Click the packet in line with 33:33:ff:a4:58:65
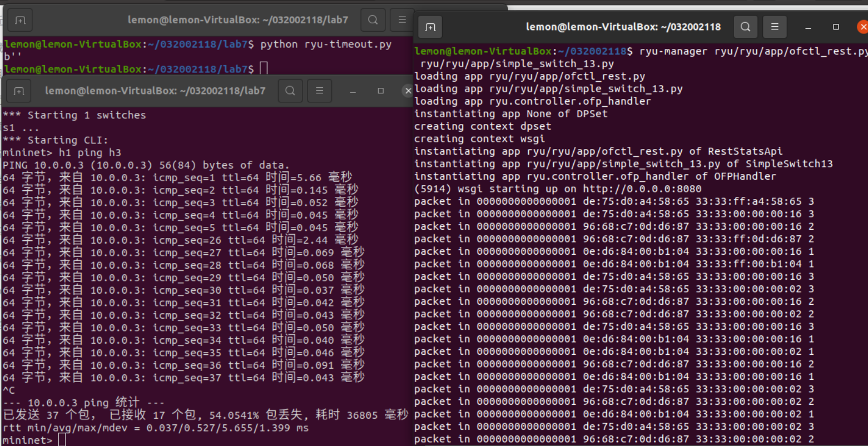The height and width of the screenshot is (446, 868). coord(614,201)
